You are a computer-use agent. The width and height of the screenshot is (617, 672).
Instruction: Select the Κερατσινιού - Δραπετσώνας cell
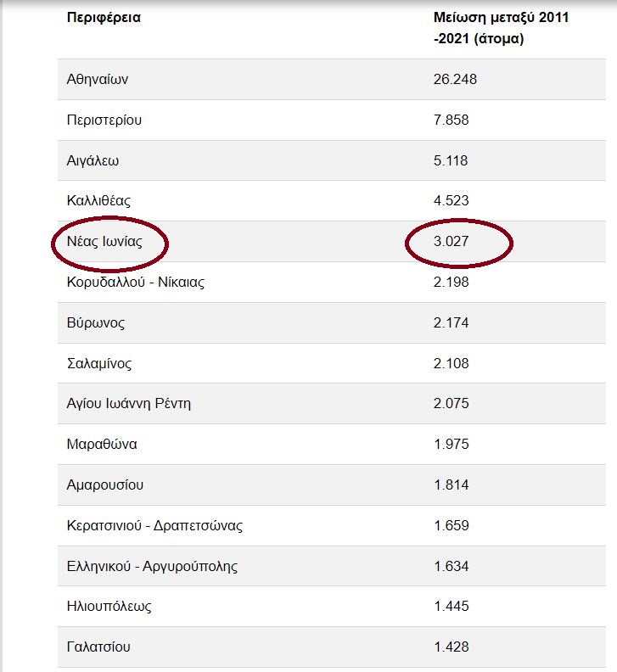click(x=154, y=525)
